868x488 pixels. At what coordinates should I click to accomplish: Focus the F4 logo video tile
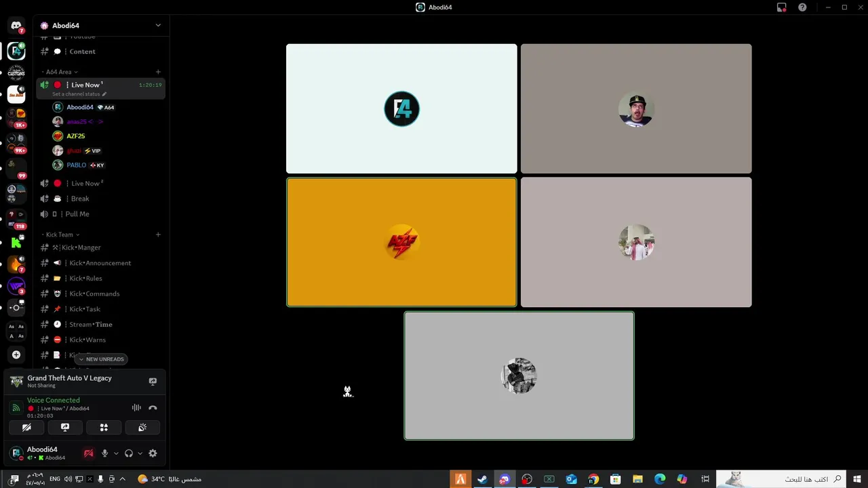click(x=401, y=108)
